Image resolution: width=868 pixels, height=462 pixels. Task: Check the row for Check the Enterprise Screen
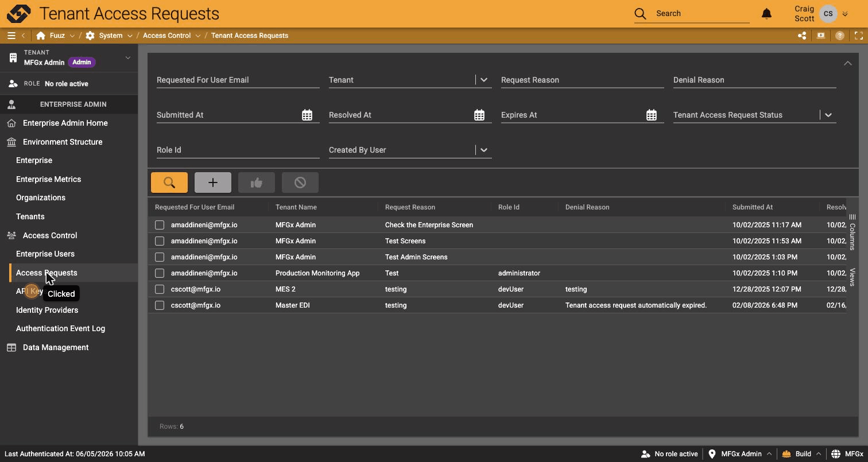(x=160, y=225)
